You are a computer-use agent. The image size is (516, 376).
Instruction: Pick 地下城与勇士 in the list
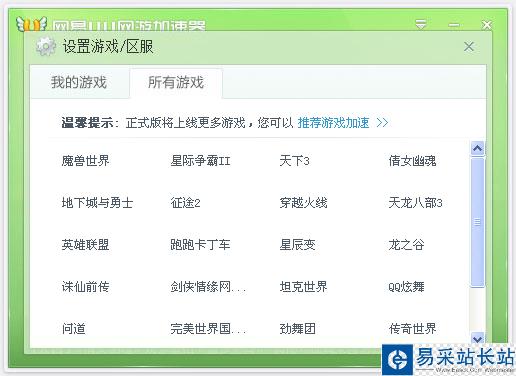pyautogui.click(x=97, y=203)
